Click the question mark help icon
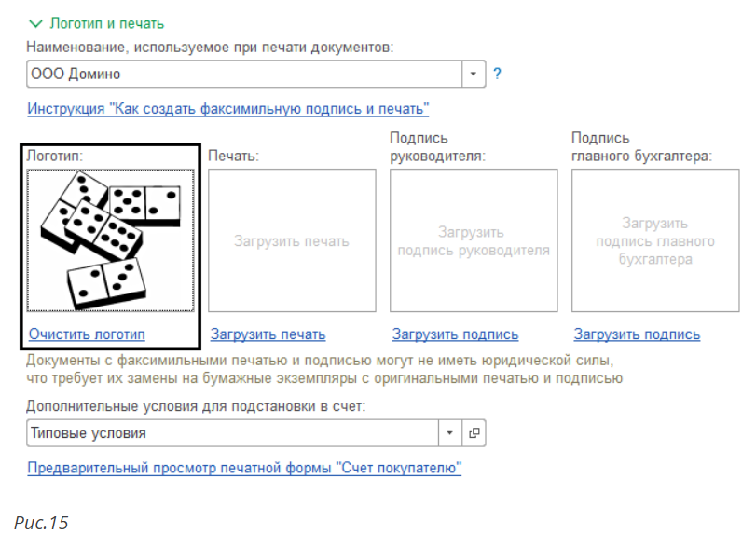The width and height of the screenshot is (756, 546). click(x=498, y=74)
